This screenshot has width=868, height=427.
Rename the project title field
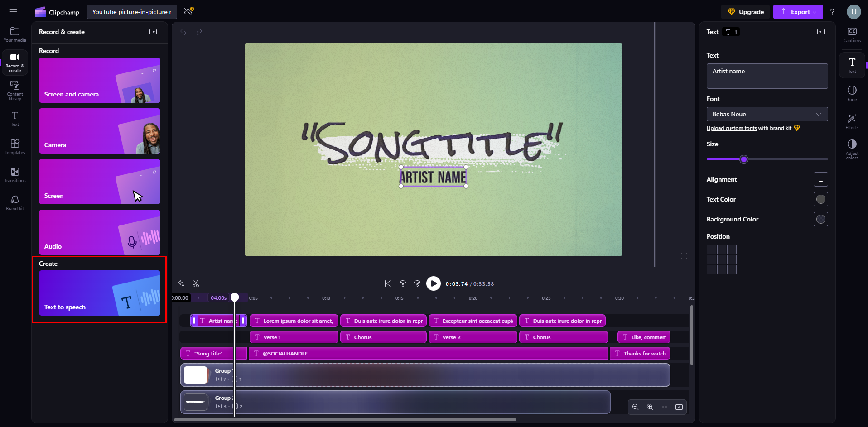pyautogui.click(x=132, y=12)
